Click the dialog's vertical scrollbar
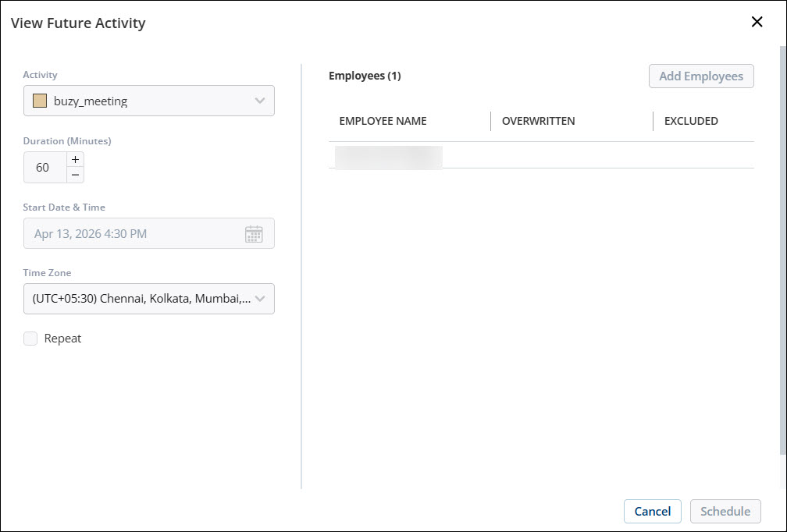Image resolution: width=787 pixels, height=532 pixels. coord(782,250)
